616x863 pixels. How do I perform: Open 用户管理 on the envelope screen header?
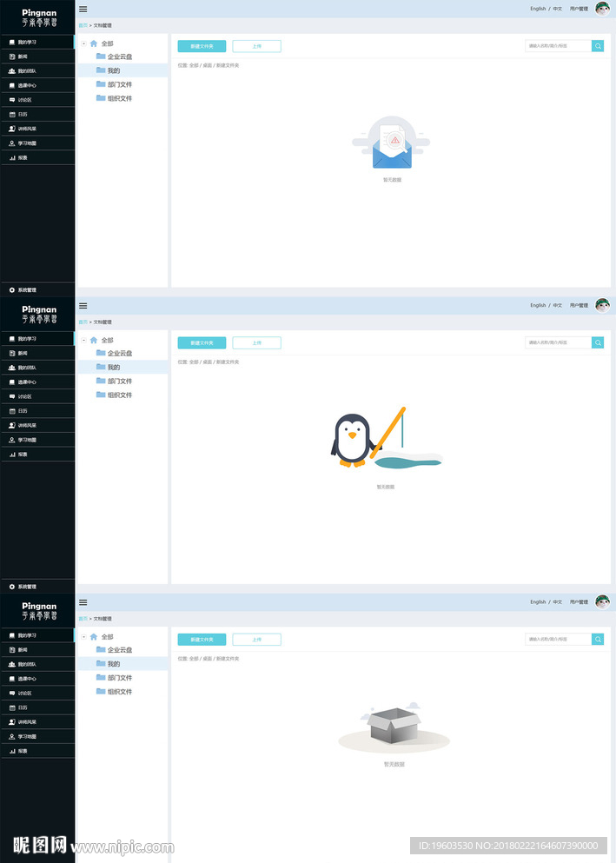(579, 9)
